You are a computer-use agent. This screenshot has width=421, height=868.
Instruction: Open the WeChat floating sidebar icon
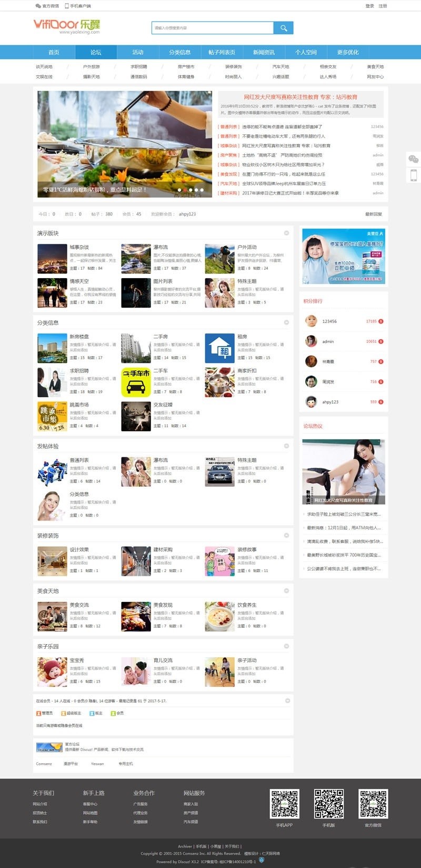414,159
